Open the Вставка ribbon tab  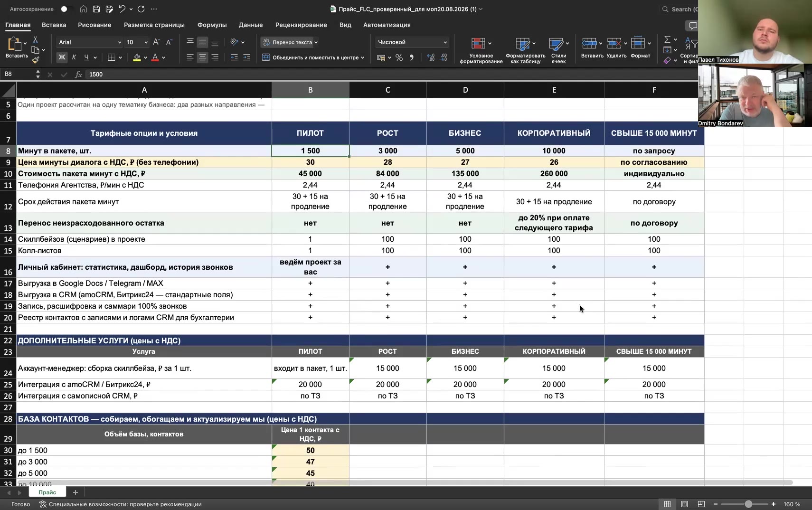point(54,25)
